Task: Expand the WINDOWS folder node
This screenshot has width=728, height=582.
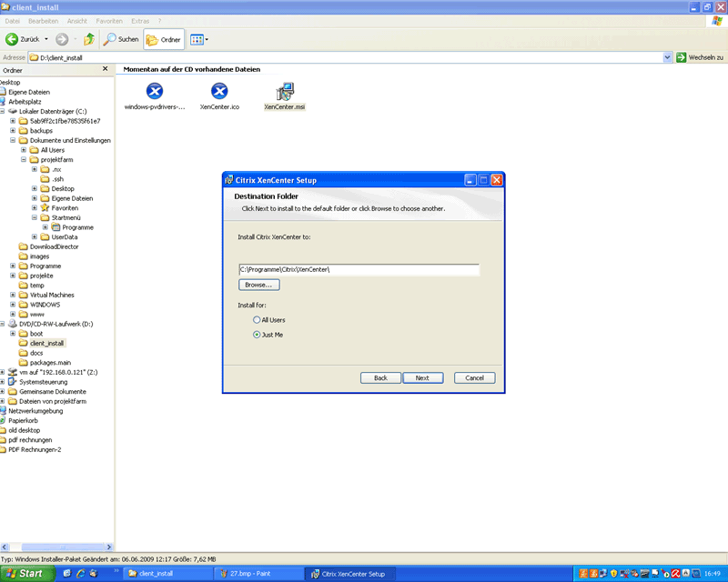Action: click(13, 305)
